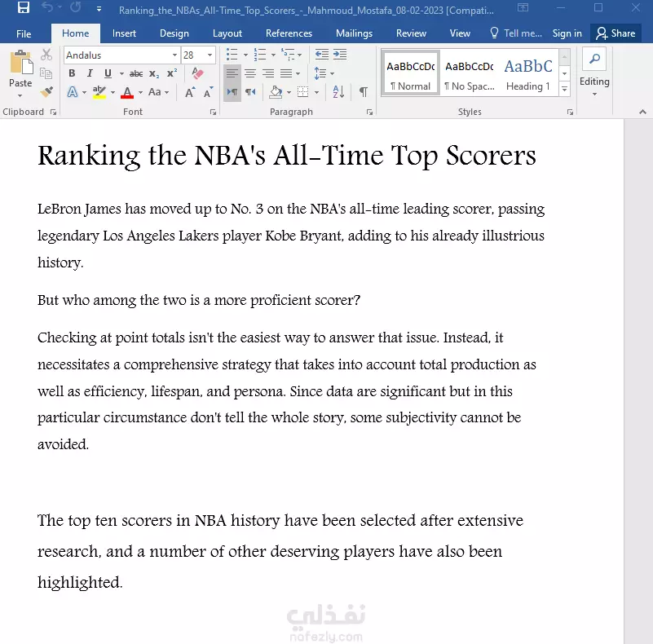Decrease font size with shrink button
This screenshot has width=653, height=644.
point(208,92)
